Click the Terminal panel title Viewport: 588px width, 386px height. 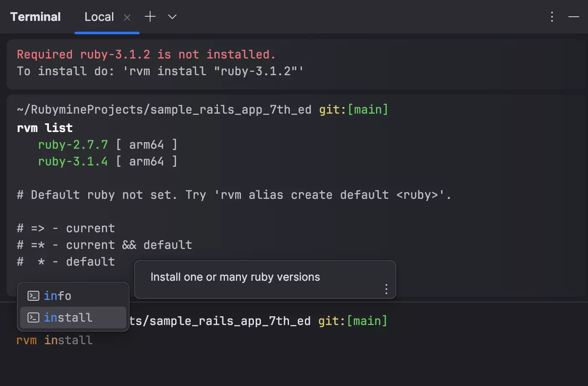(35, 17)
